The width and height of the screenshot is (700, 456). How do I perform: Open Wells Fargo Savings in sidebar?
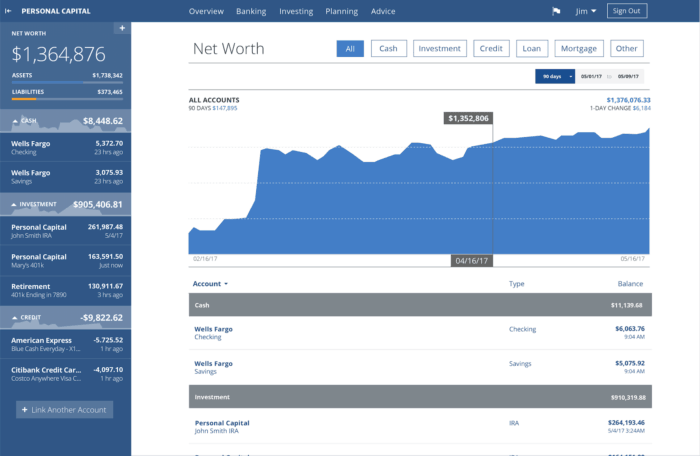tap(65, 177)
